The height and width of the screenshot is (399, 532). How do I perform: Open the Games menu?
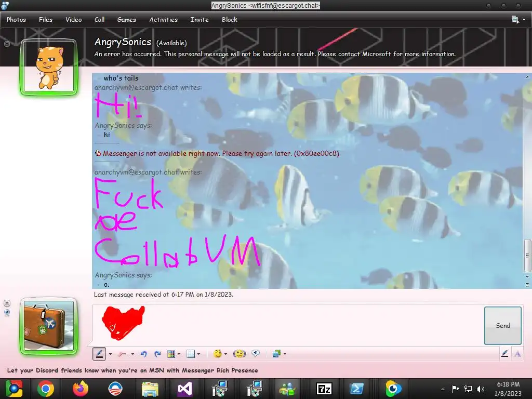click(x=127, y=20)
